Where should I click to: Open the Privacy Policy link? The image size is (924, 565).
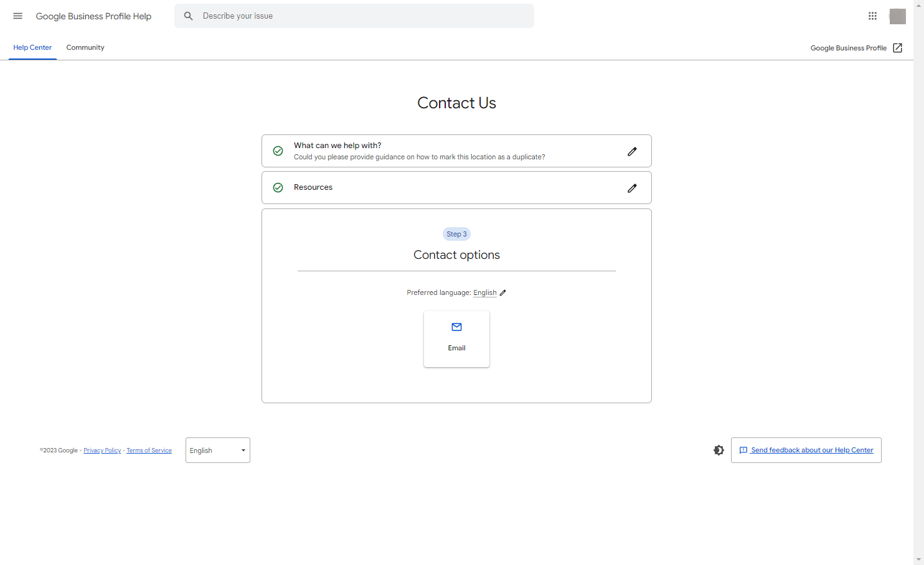click(102, 451)
